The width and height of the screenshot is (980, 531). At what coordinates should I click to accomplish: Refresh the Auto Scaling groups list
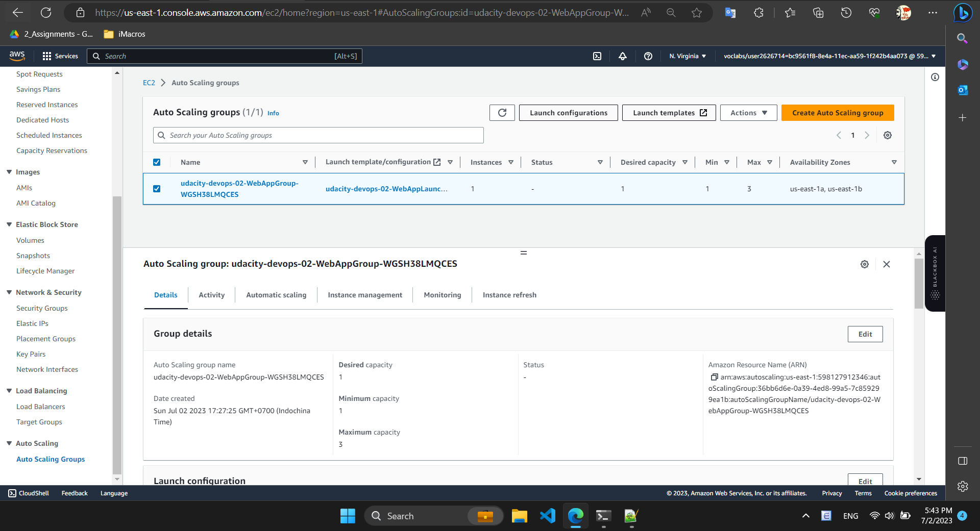click(502, 112)
